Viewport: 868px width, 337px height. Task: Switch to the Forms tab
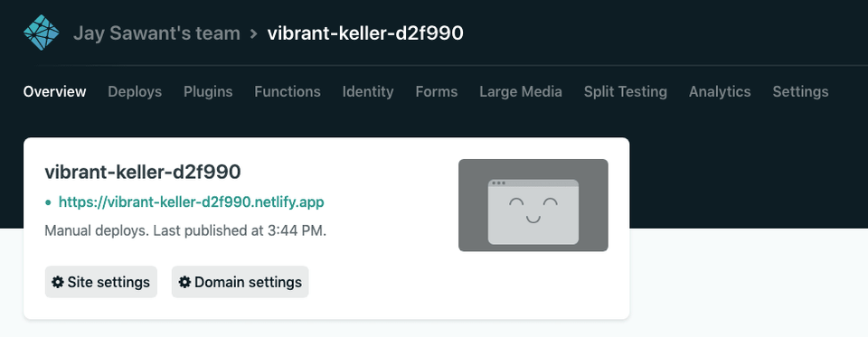(x=437, y=91)
